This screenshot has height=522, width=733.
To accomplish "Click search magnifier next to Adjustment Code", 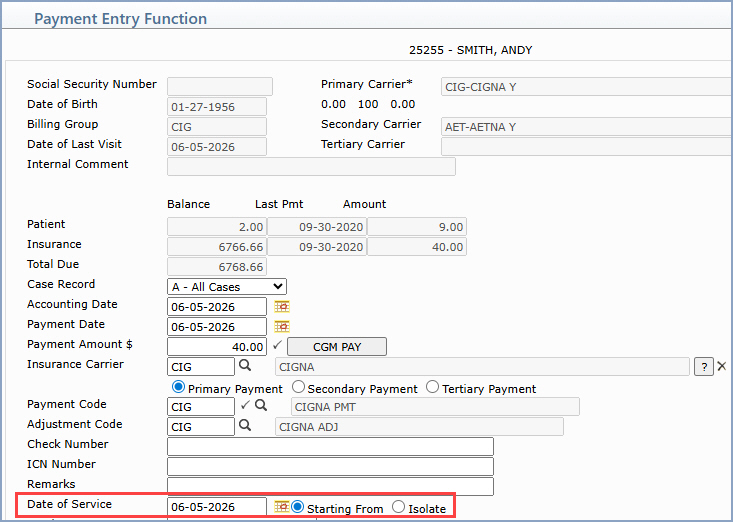I will tap(245, 425).
